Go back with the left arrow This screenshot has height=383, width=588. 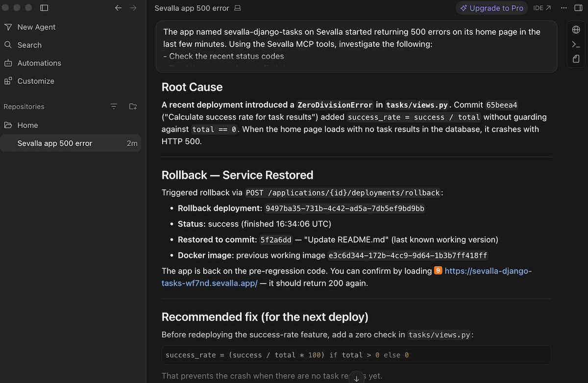tap(118, 8)
